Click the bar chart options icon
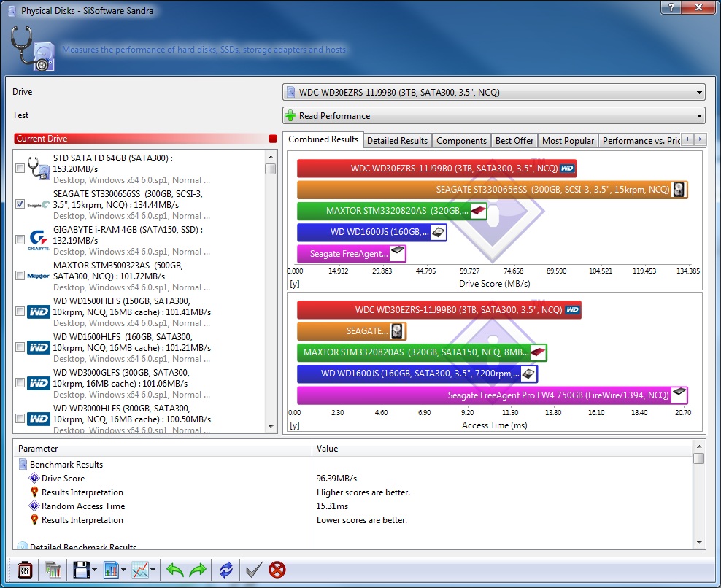Image resolution: width=721 pixels, height=588 pixels. coord(111,570)
